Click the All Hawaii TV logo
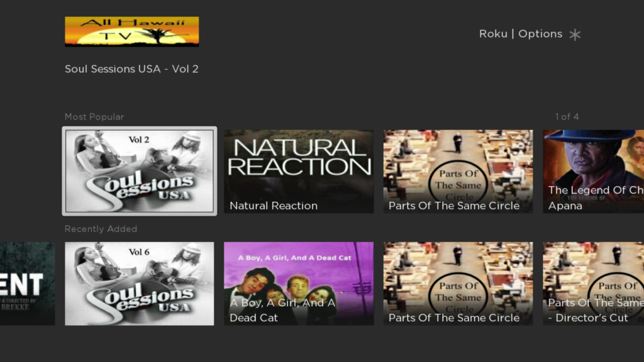This screenshot has height=362, width=644. click(132, 31)
